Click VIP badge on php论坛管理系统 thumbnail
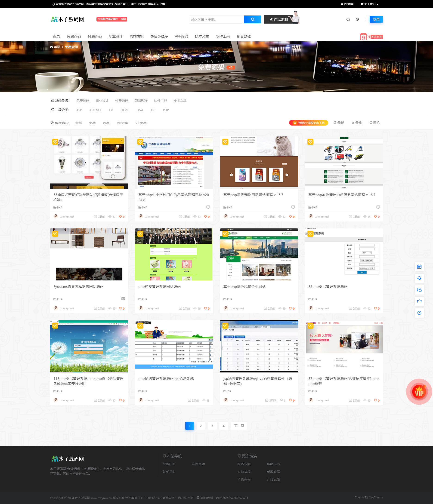 tap(140, 326)
